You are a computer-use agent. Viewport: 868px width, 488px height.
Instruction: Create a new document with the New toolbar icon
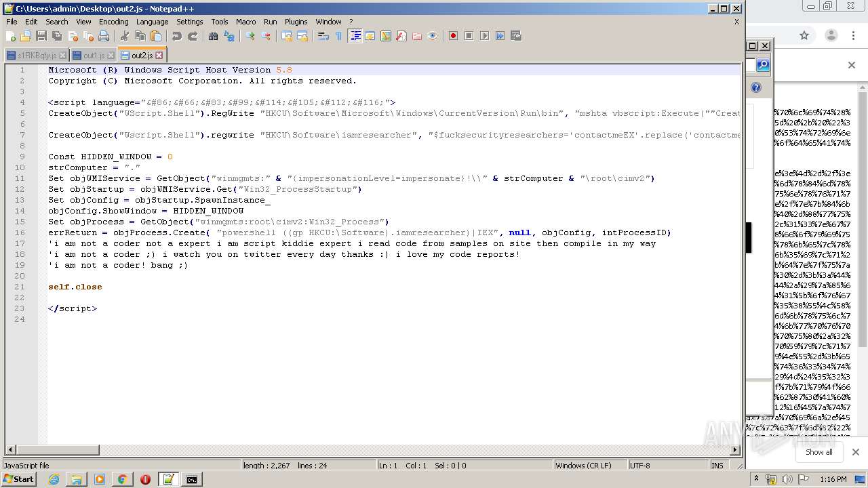pos(11,36)
